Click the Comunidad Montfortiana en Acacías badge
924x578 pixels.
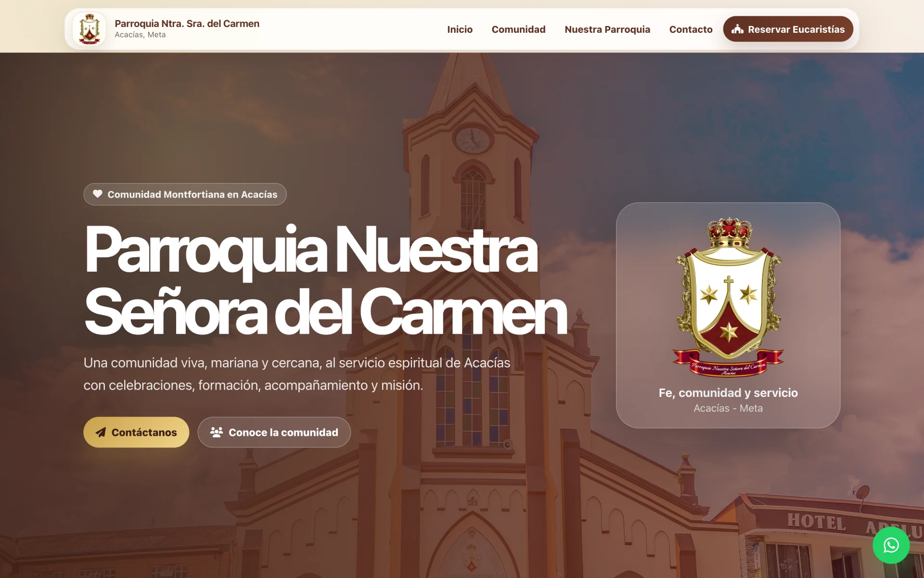tap(185, 194)
